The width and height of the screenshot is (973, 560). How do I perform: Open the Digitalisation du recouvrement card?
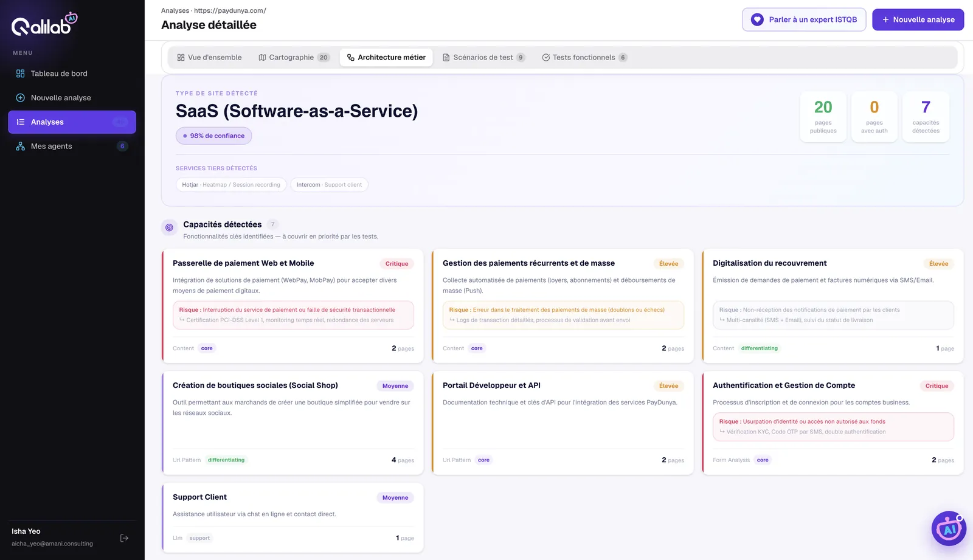833,306
